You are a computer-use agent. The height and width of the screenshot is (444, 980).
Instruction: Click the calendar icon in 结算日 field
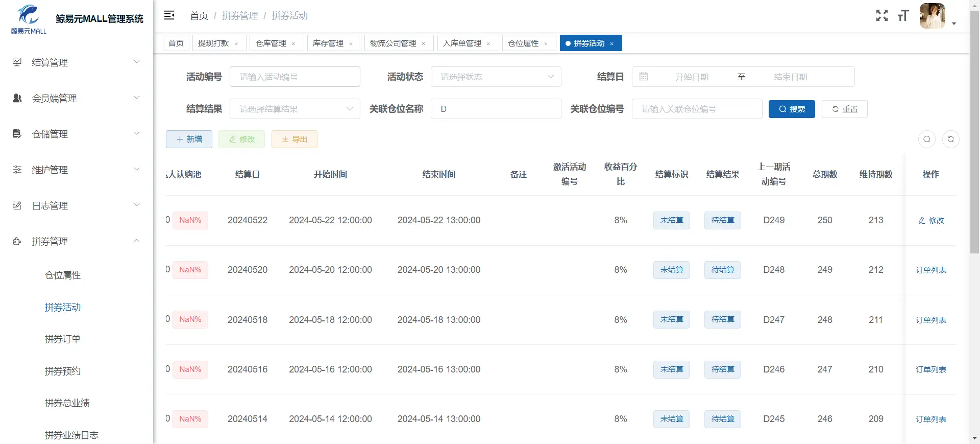(x=644, y=77)
